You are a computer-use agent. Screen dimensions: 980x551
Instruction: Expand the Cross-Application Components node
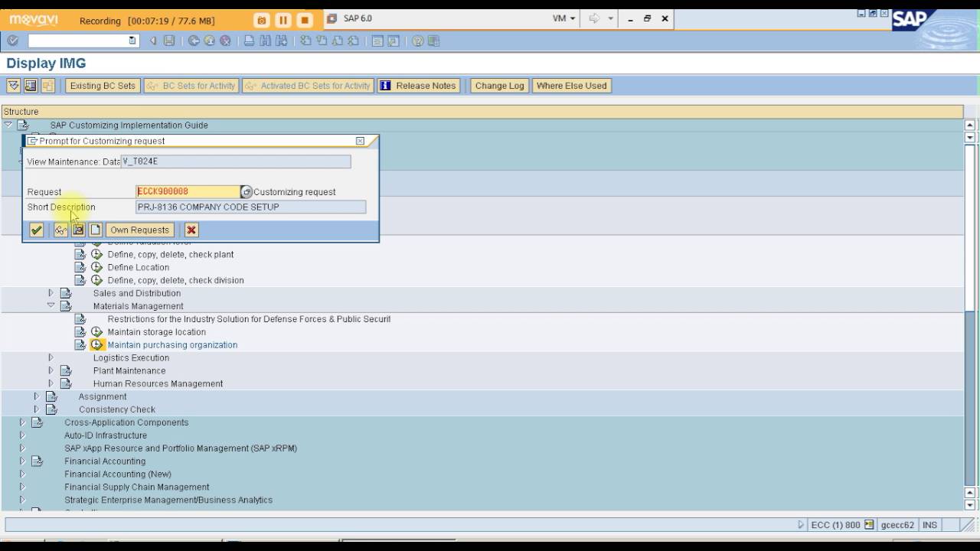click(x=21, y=422)
